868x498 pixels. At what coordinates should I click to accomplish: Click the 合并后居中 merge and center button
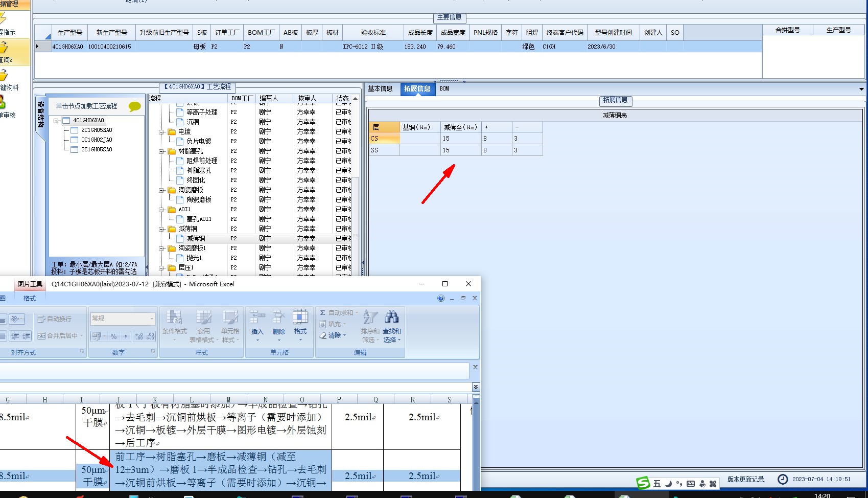pos(59,336)
